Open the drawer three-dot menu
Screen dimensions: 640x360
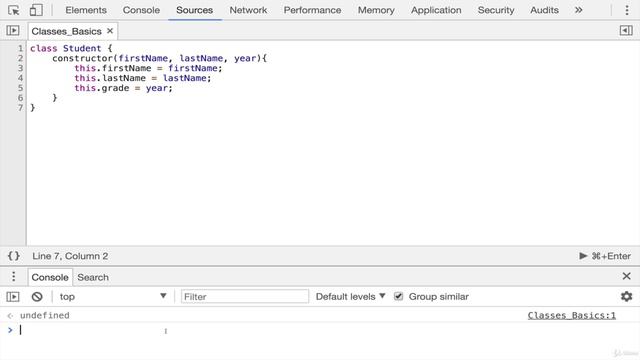tap(13, 277)
